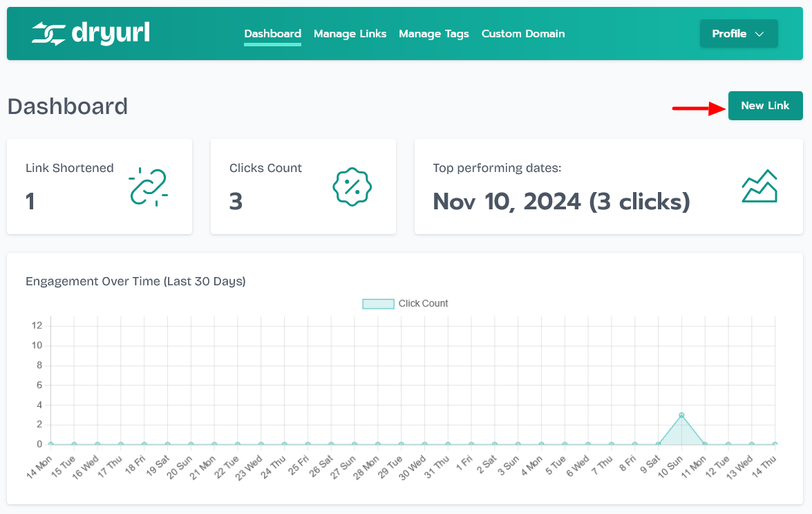Click the 10 Sun data point peak

tap(681, 415)
